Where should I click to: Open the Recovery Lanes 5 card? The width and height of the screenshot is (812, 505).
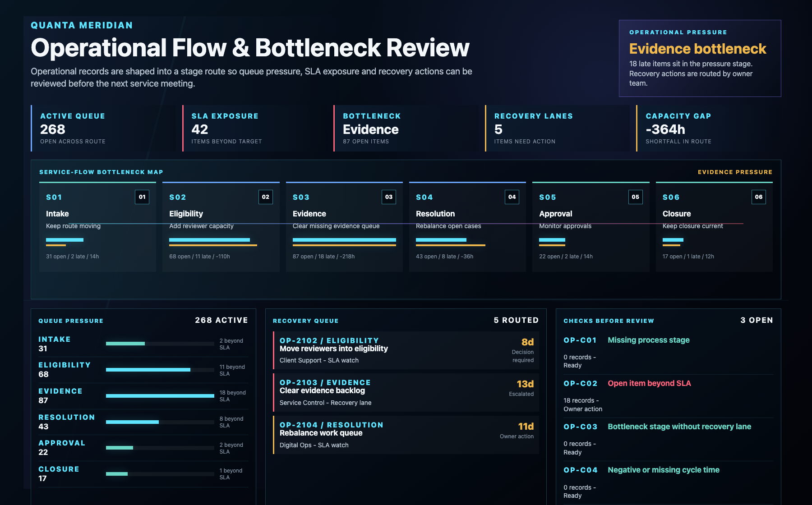(557, 129)
